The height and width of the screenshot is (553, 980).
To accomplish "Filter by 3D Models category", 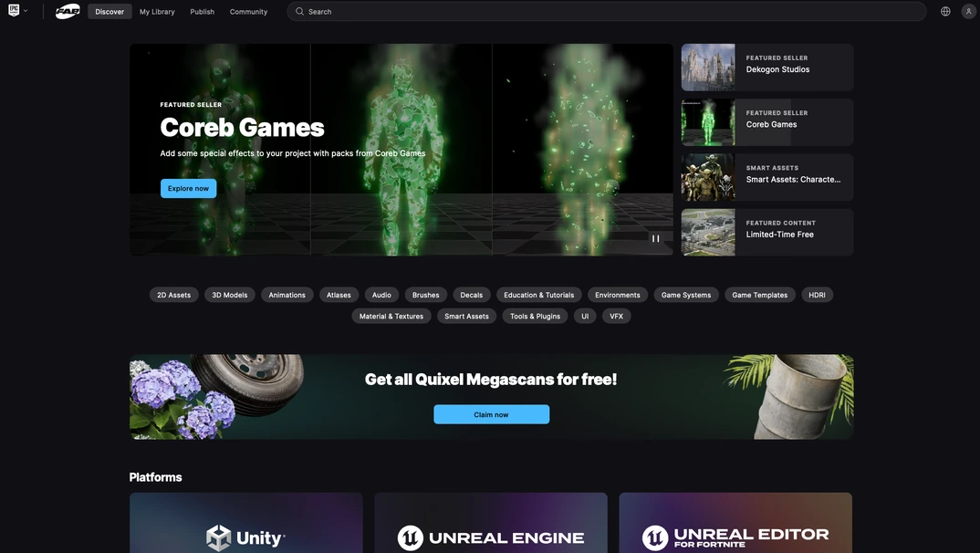I will (x=229, y=295).
